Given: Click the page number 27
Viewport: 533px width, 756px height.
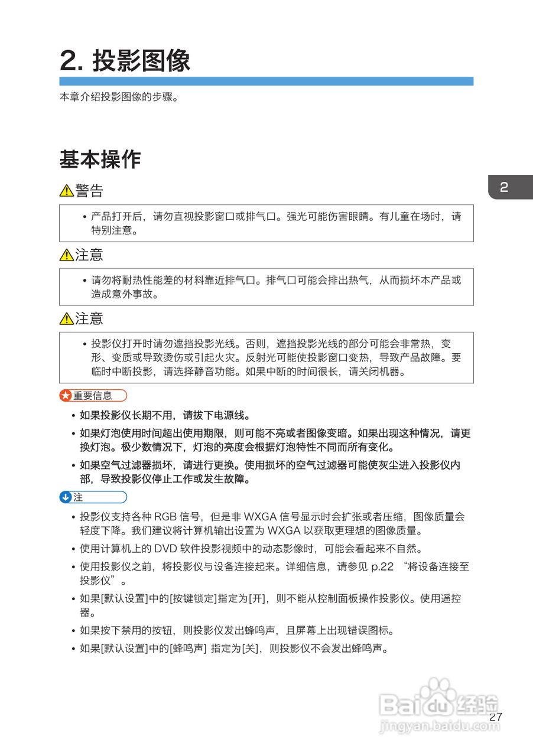Looking at the screenshot, I should 496,716.
